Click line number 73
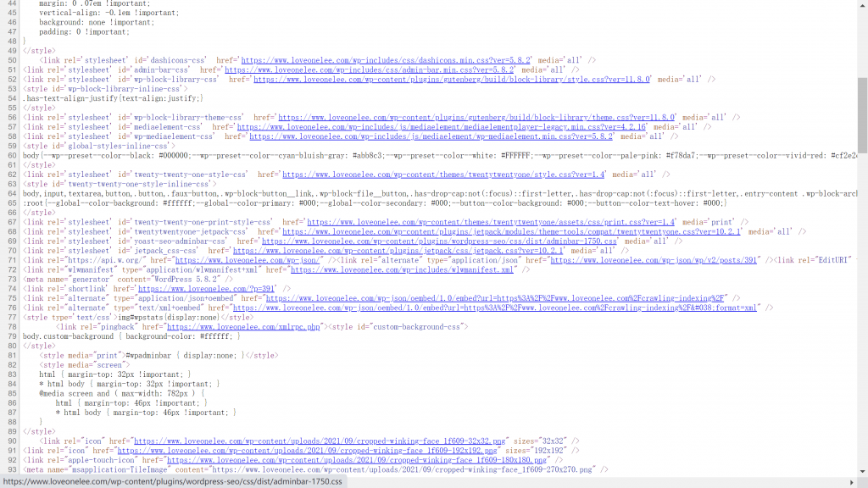 pyautogui.click(x=12, y=279)
